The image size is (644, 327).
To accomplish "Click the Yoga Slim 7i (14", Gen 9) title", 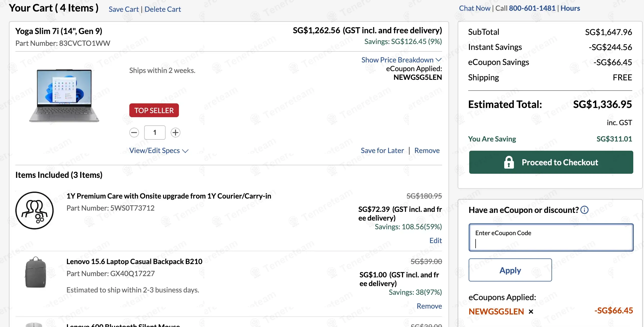I will (x=59, y=31).
